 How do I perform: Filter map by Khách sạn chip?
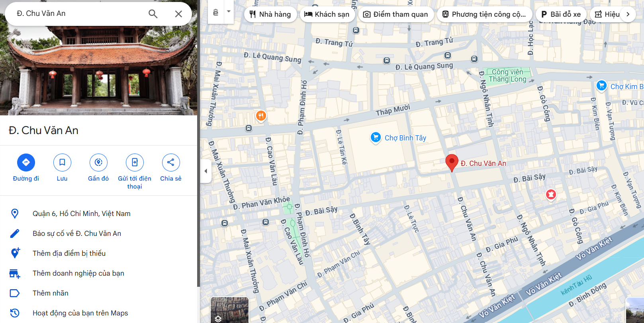pyautogui.click(x=327, y=14)
